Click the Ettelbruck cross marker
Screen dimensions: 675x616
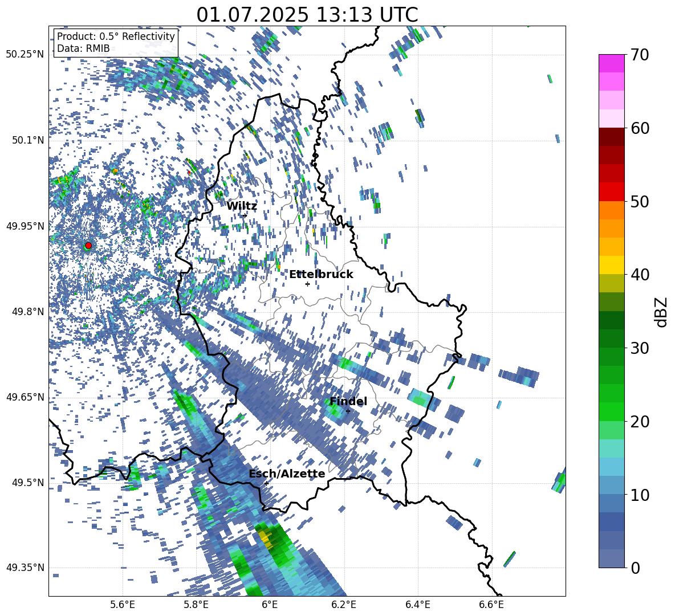[x=307, y=284]
